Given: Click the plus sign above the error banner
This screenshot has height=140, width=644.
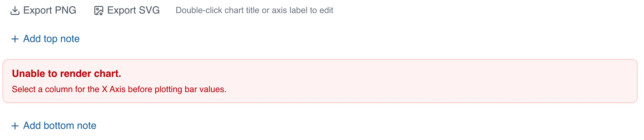Looking at the screenshot, I should click(15, 39).
